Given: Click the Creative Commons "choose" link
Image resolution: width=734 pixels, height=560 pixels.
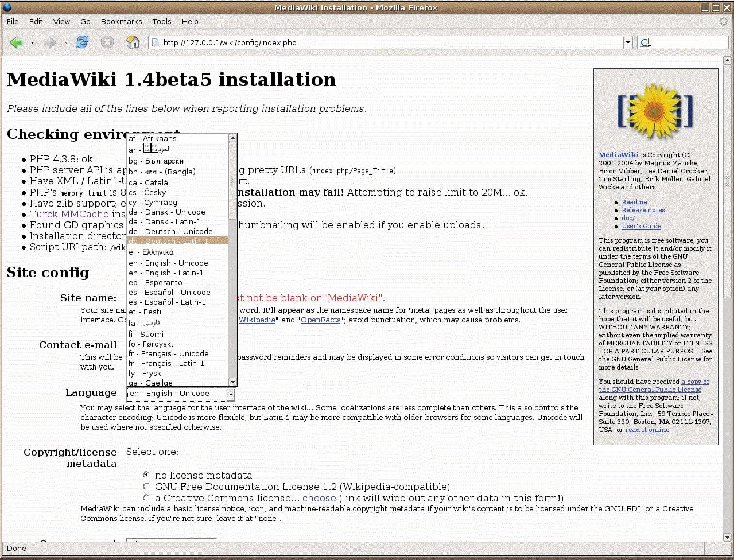Looking at the screenshot, I should [x=319, y=498].
